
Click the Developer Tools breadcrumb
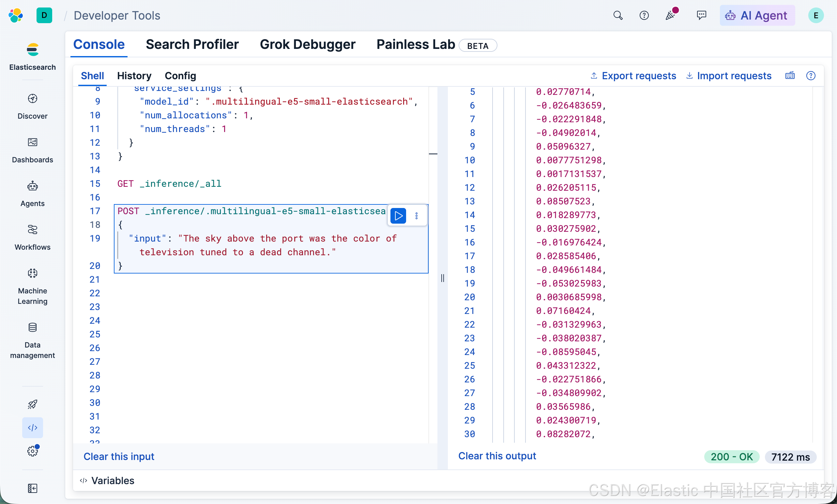coord(116,15)
